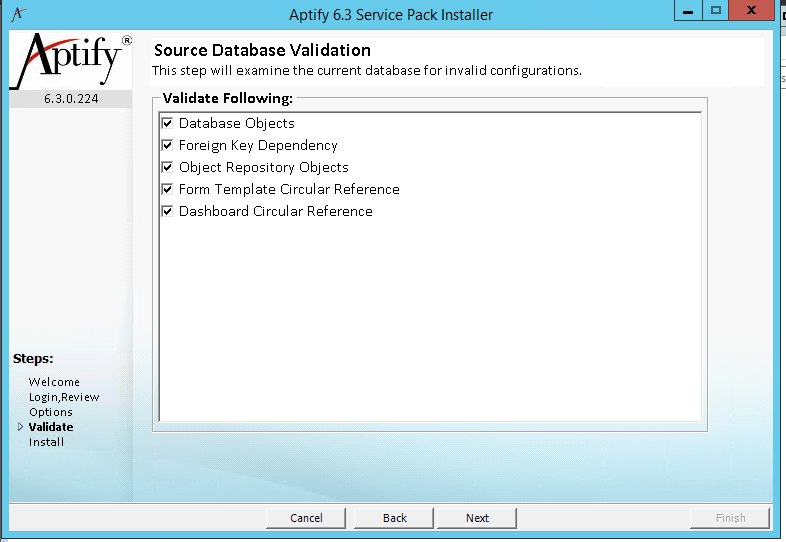Click the Steps heading
786x542 pixels.
[x=33, y=358]
